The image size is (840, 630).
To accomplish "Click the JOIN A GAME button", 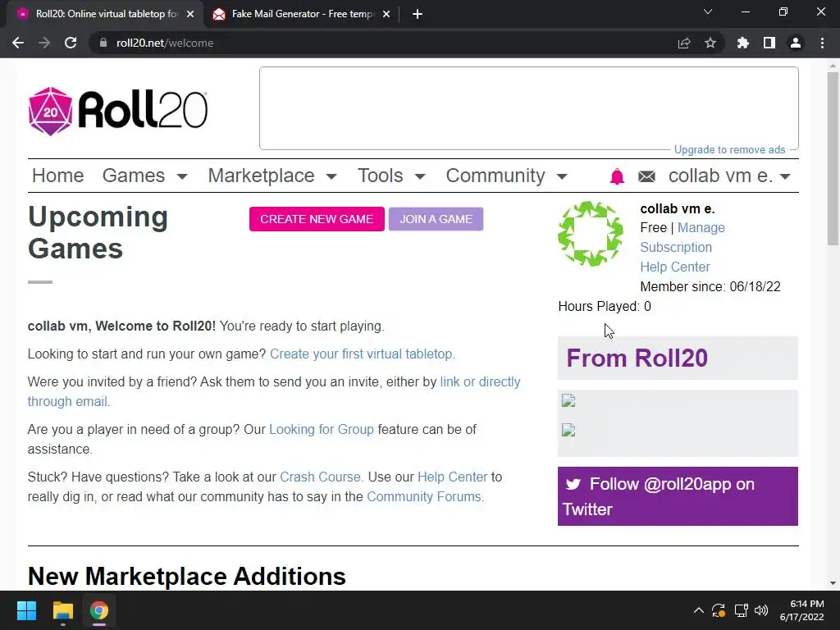I will (x=436, y=219).
